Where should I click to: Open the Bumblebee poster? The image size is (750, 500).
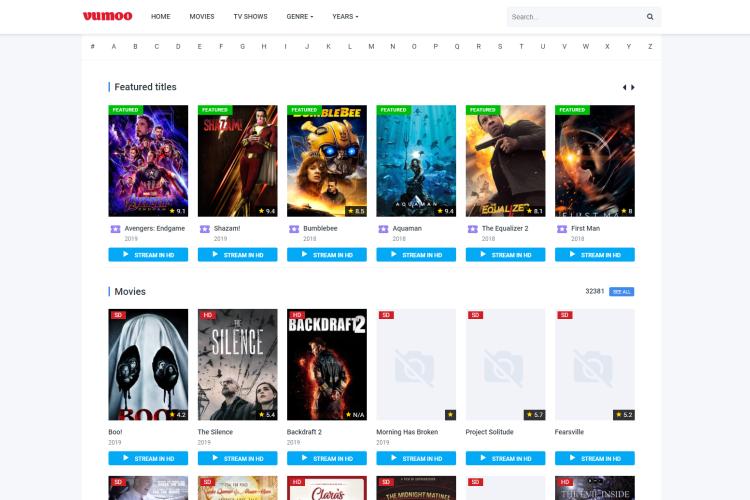(327, 161)
